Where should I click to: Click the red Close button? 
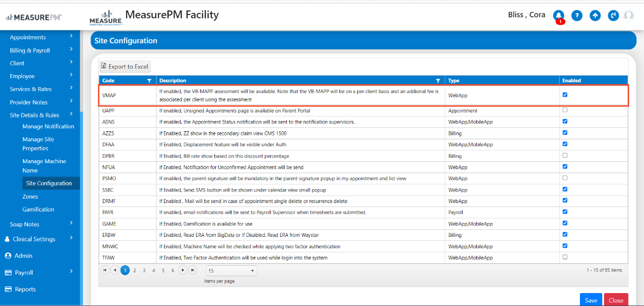click(616, 300)
